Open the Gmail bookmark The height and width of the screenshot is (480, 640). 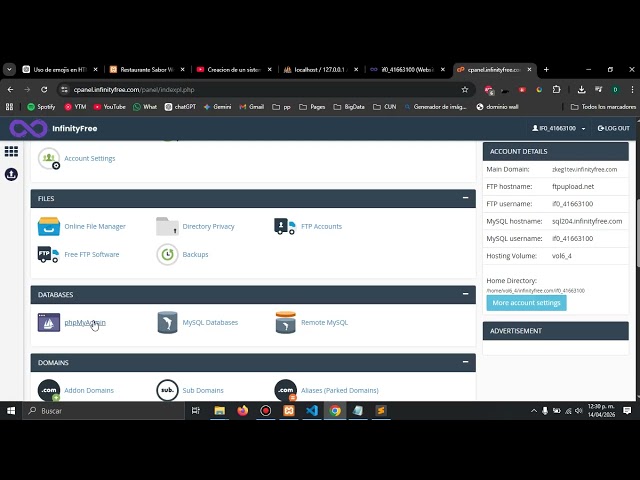point(252,107)
